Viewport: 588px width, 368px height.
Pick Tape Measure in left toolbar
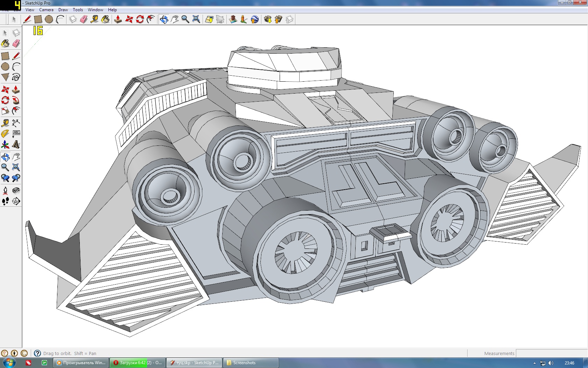[x=5, y=123]
